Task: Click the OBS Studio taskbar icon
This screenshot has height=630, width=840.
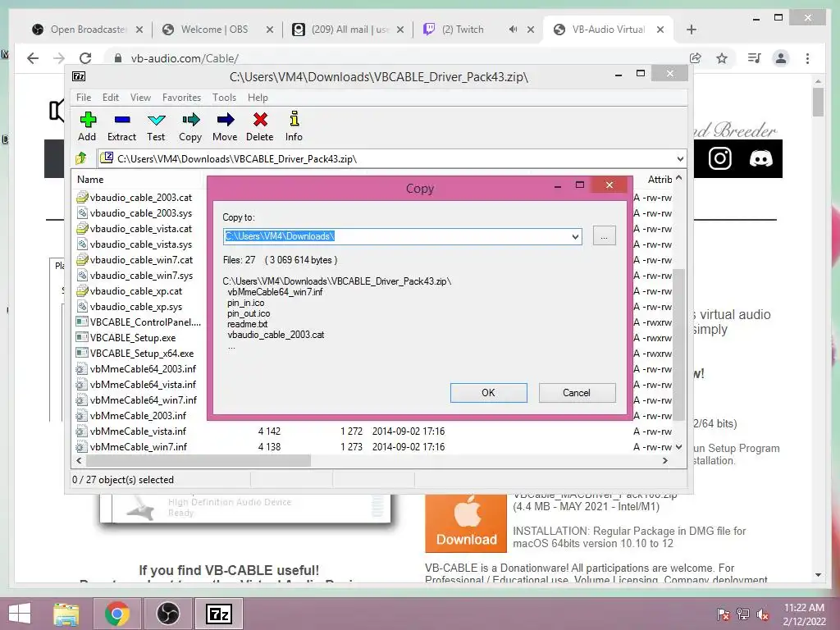Action: [x=167, y=614]
